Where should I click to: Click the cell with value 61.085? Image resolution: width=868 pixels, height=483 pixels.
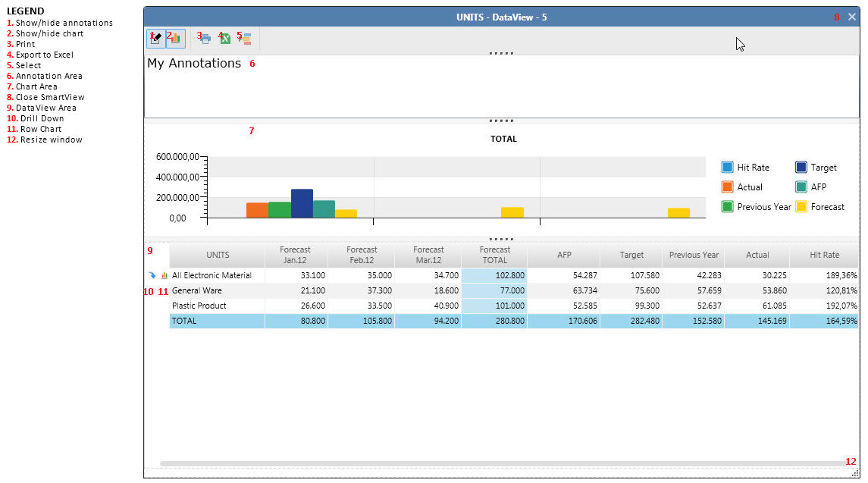[x=757, y=306]
